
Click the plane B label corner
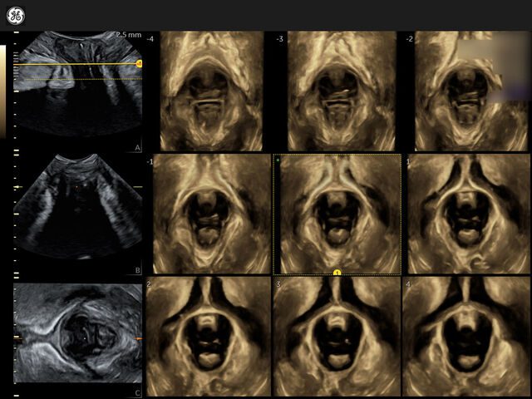point(136,270)
